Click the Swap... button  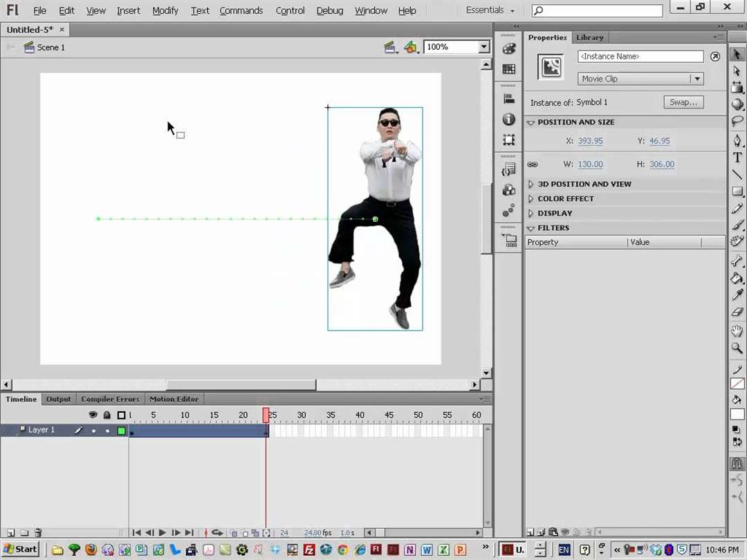tap(683, 102)
